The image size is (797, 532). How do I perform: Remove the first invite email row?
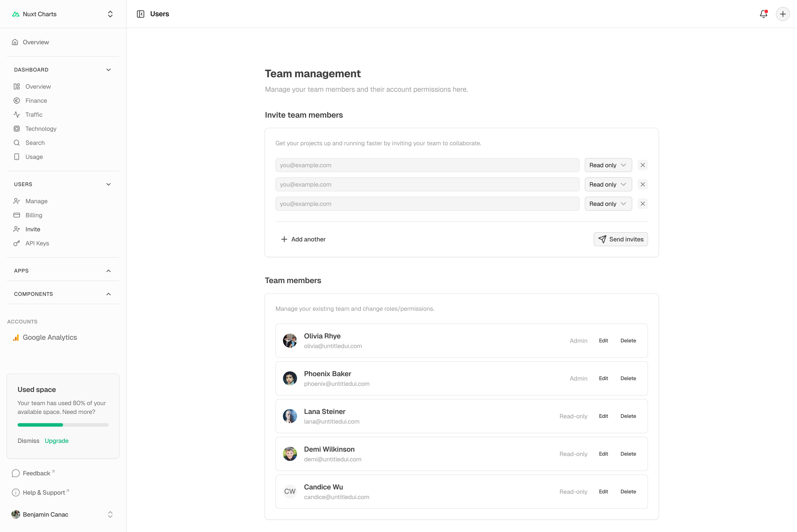click(x=643, y=165)
